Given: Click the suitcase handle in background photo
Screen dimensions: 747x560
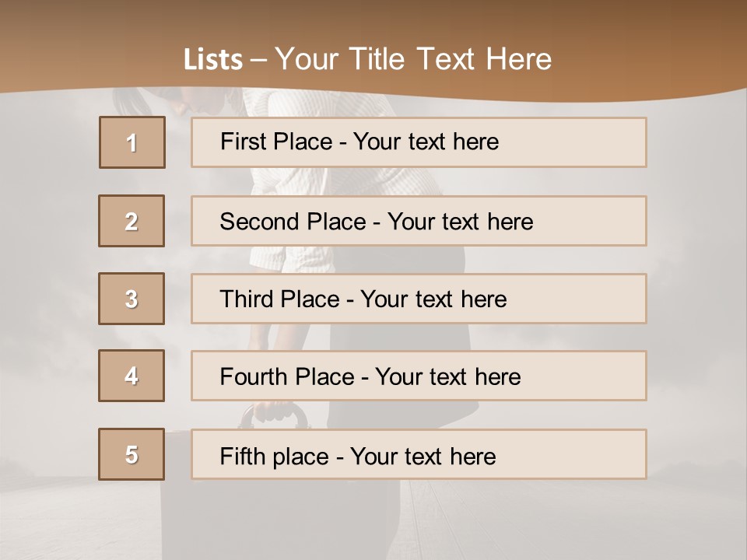Looking at the screenshot, I should [x=274, y=413].
